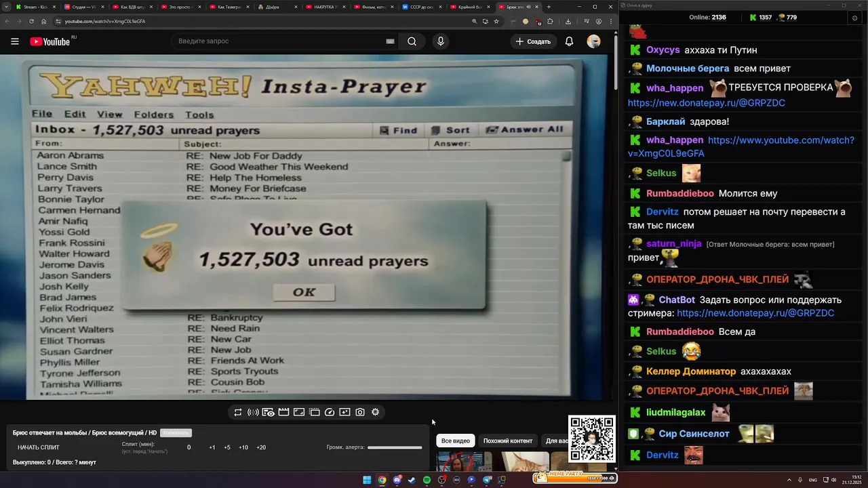Adjust the Громк. алерта volume slider

(395, 447)
